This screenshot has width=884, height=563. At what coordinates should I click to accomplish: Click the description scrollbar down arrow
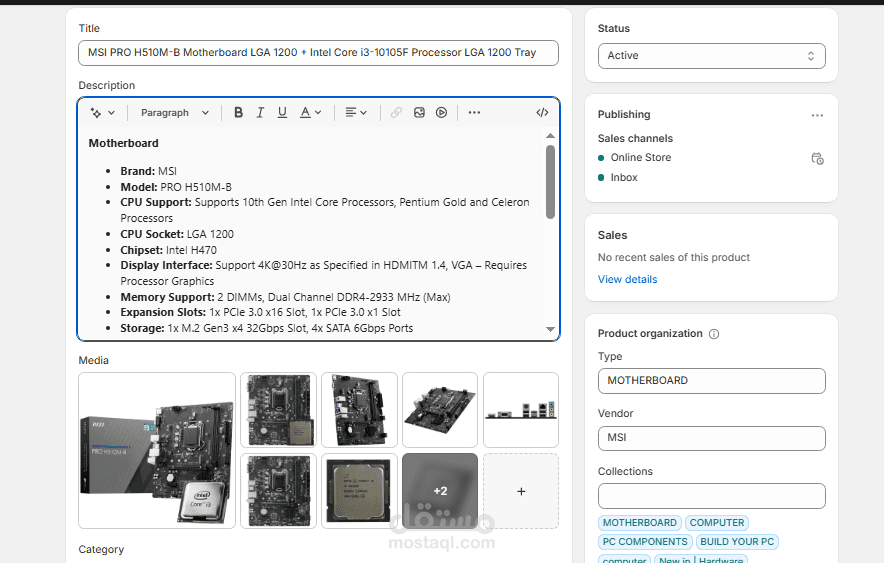pyautogui.click(x=550, y=329)
